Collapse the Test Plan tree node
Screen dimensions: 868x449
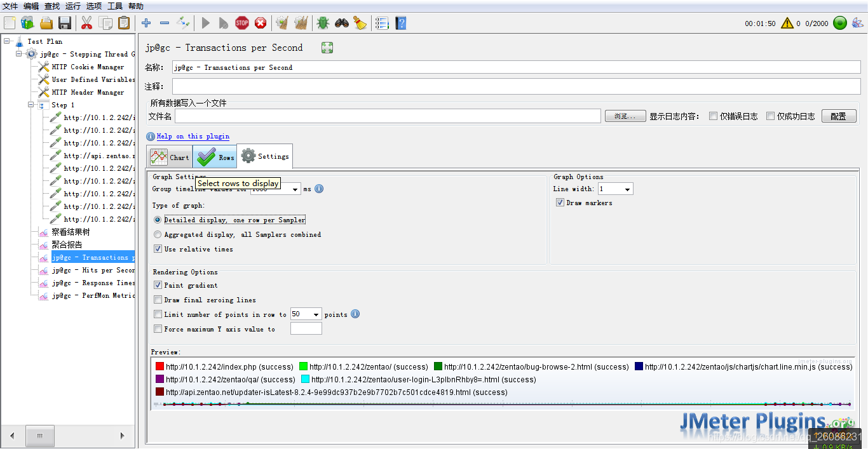[x=6, y=41]
